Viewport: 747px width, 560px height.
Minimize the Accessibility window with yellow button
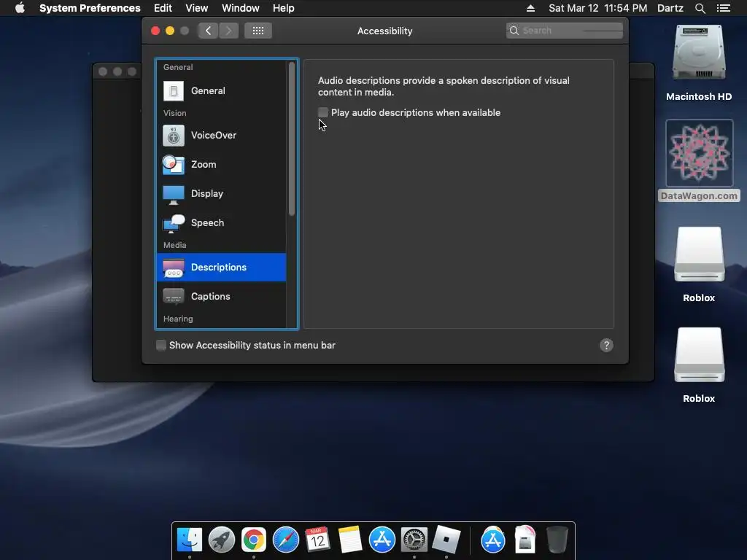pos(169,31)
